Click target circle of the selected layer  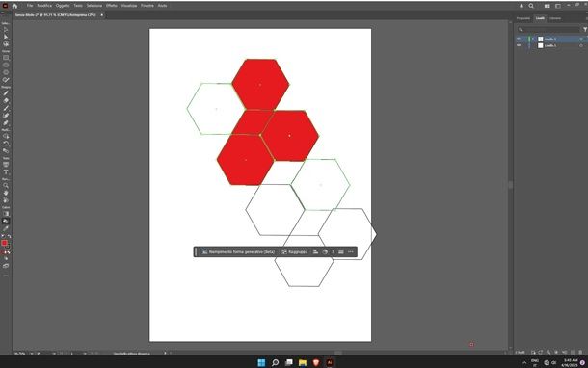coord(581,39)
